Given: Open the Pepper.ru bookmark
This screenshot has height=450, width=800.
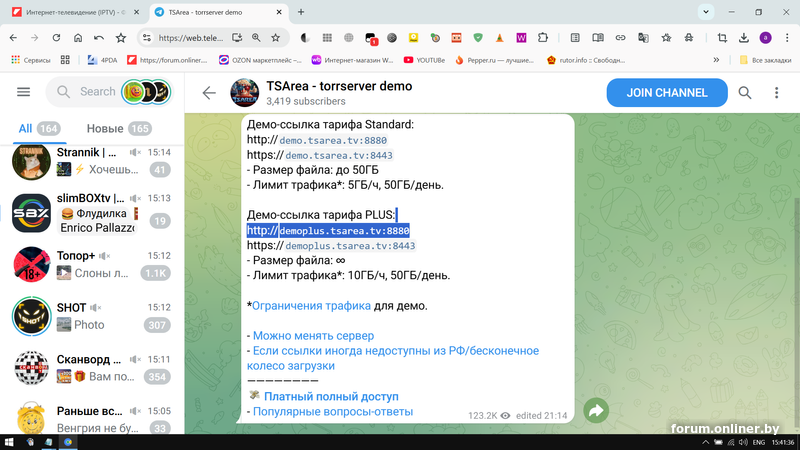Looking at the screenshot, I should pyautogui.click(x=494, y=60).
